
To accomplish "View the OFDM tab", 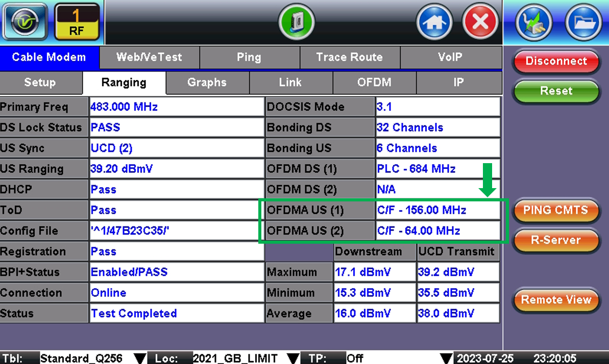I will pyautogui.click(x=373, y=83).
